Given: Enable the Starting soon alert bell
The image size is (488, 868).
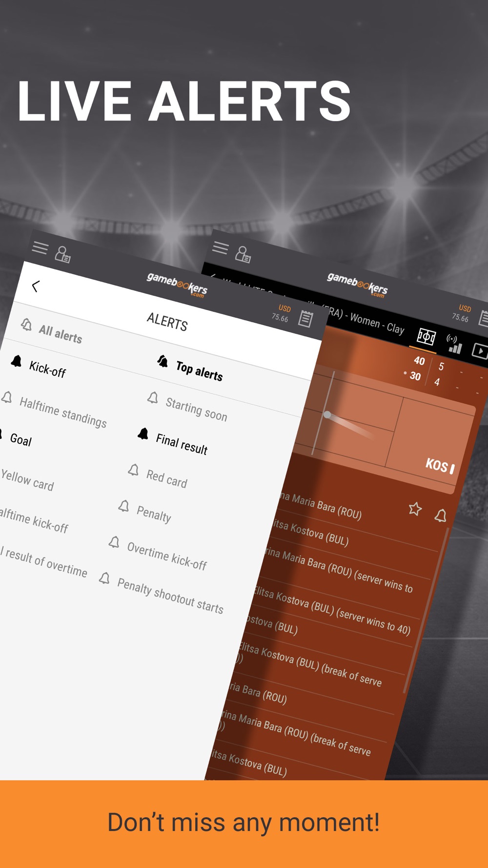Looking at the screenshot, I should [x=153, y=398].
